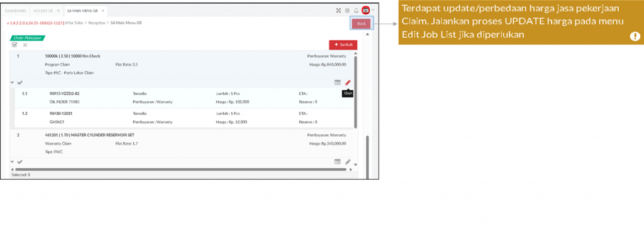This screenshot has height=236, width=644.
Task: Open the table view icon for job 2
Action: (x=337, y=162)
